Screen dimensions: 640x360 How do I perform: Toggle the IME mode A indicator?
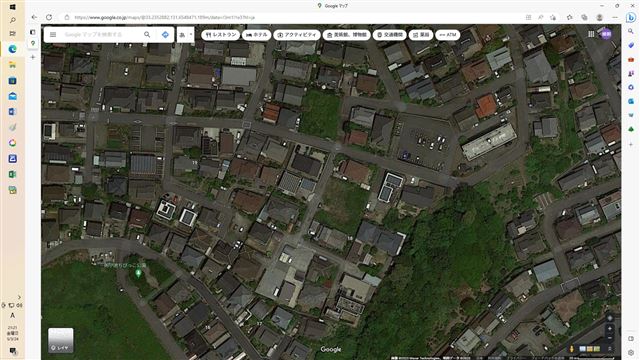(x=12, y=315)
